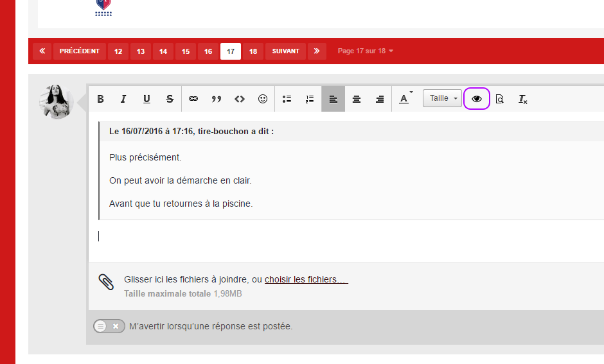Click the PRÉCÉDENT button
Image resolution: width=604 pixels, height=364 pixels.
pos(79,51)
